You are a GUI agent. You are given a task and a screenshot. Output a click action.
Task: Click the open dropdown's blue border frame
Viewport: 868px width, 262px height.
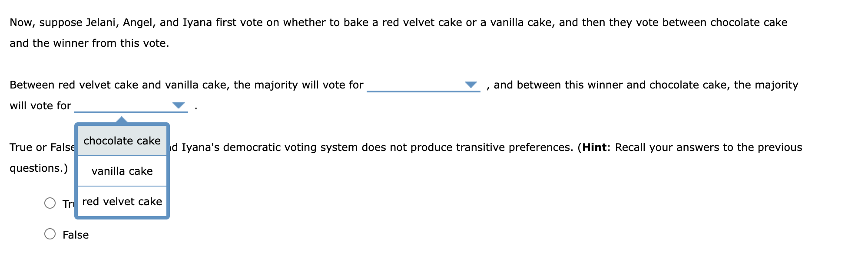[x=122, y=216]
